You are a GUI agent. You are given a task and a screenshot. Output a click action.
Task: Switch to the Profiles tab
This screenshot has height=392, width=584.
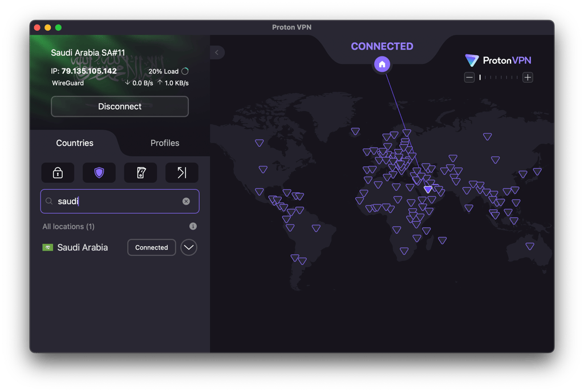tap(165, 143)
